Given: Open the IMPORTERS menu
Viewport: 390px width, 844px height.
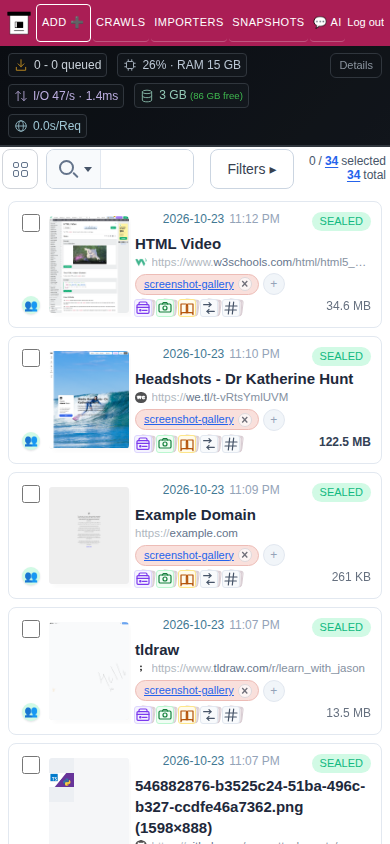Looking at the screenshot, I should [x=189, y=22].
